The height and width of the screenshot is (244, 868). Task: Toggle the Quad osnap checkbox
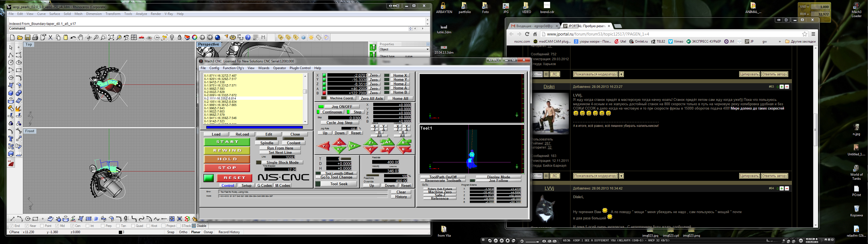133,226
